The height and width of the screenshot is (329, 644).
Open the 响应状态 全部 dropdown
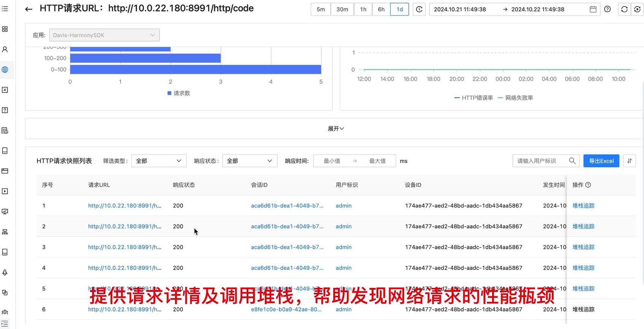250,161
